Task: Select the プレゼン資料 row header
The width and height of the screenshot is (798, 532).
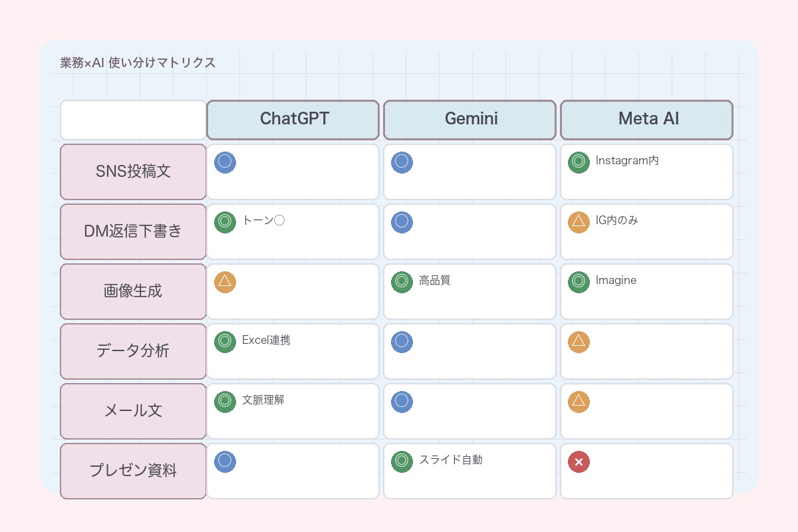Action: click(x=133, y=471)
